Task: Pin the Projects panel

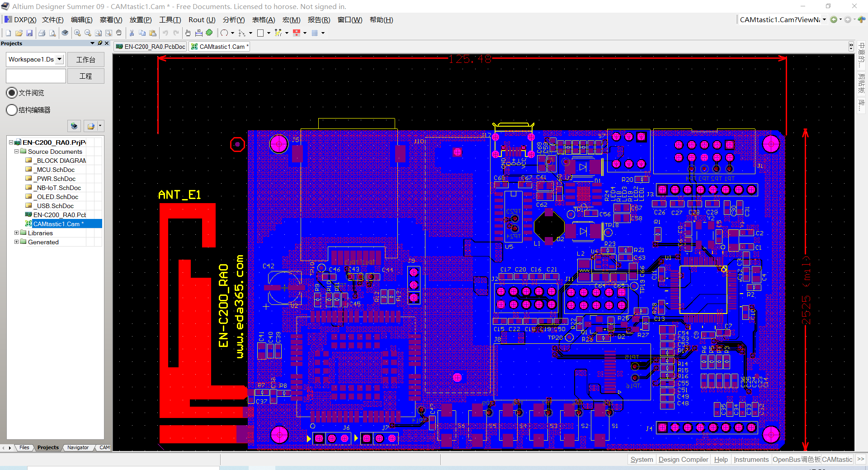Action: coord(100,43)
